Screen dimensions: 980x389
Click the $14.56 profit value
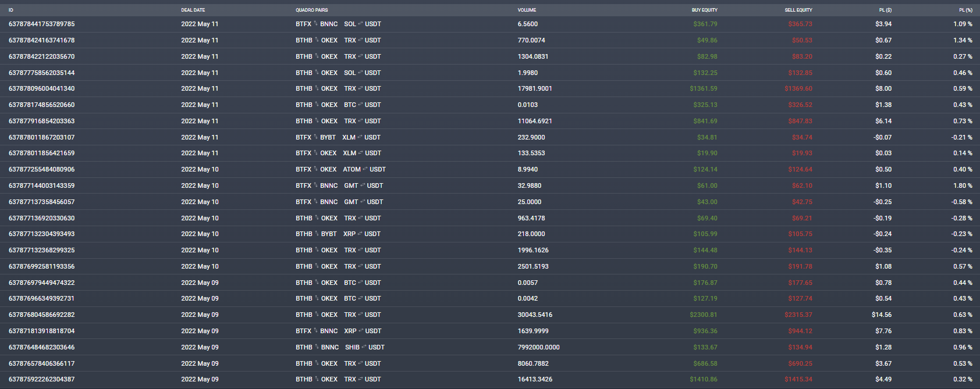coord(881,315)
